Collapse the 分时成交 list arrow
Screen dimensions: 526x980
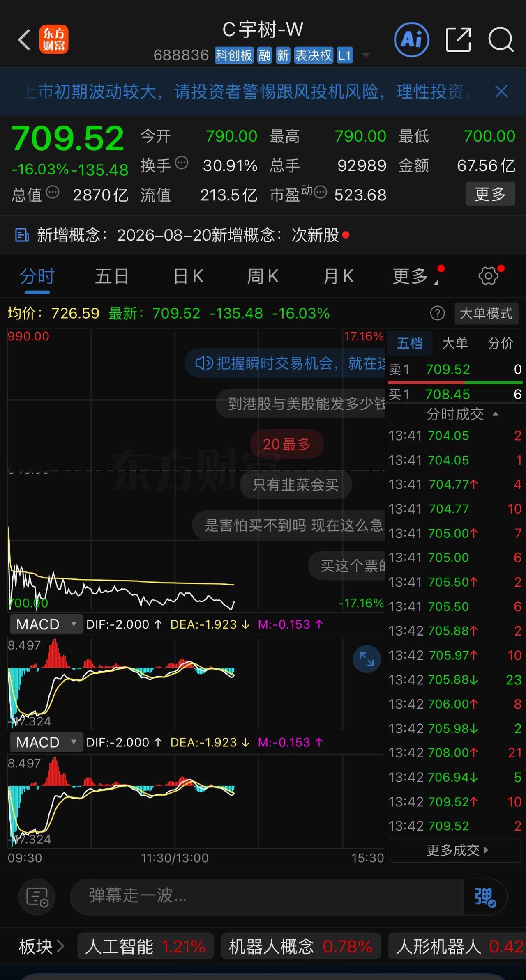tap(496, 414)
